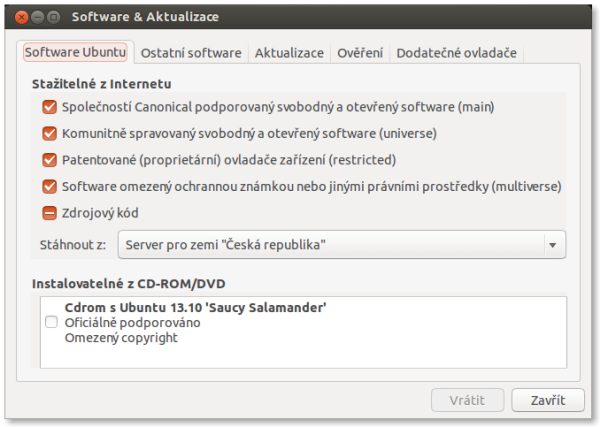Open the Ostatní software tab

point(191,52)
